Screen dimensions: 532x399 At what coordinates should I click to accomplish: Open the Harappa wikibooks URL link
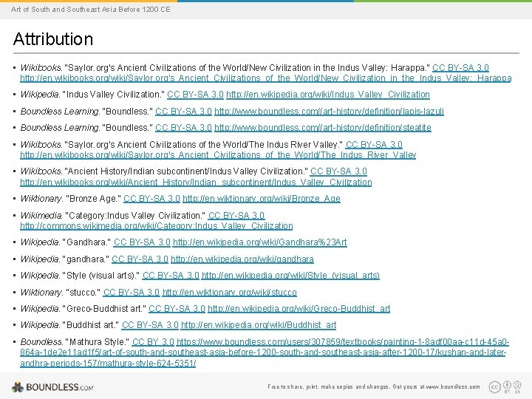click(266, 78)
